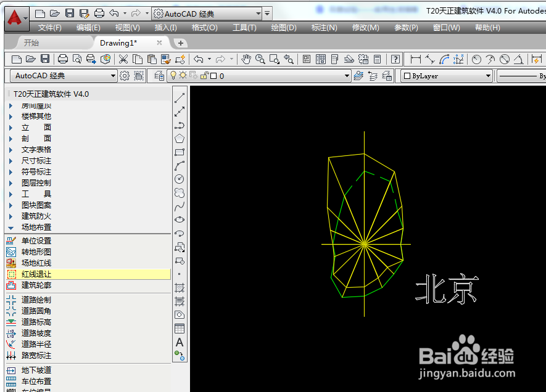Open Layer Properties Manager icon

click(x=159, y=76)
